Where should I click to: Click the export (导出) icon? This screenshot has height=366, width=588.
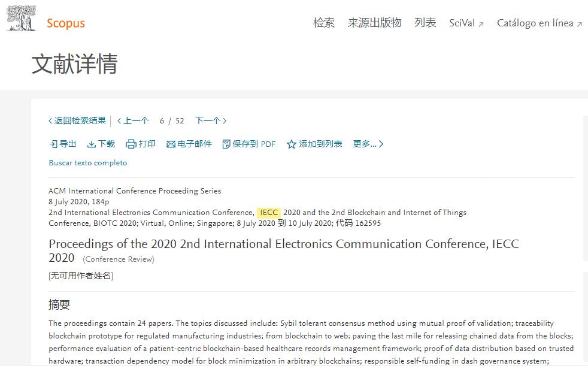(x=53, y=144)
